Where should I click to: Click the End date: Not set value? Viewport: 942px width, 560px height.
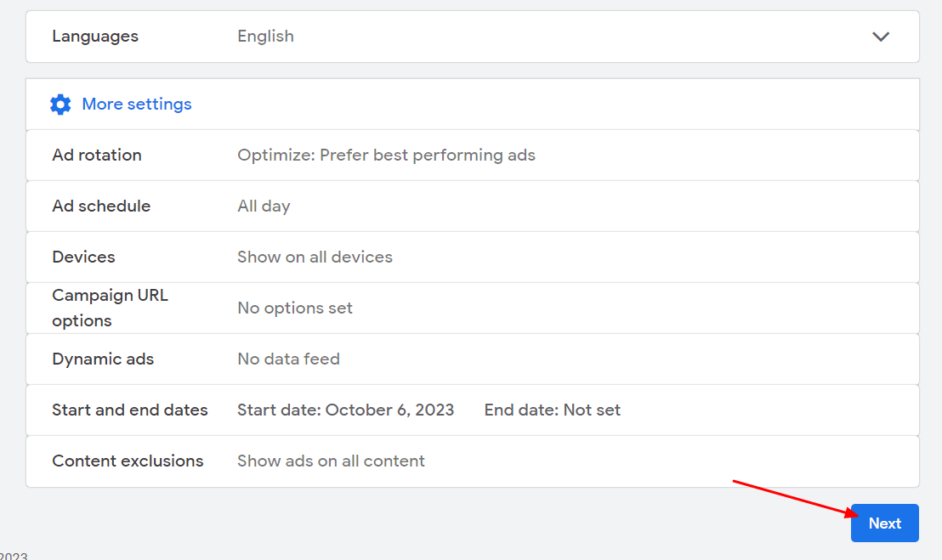pyautogui.click(x=552, y=410)
